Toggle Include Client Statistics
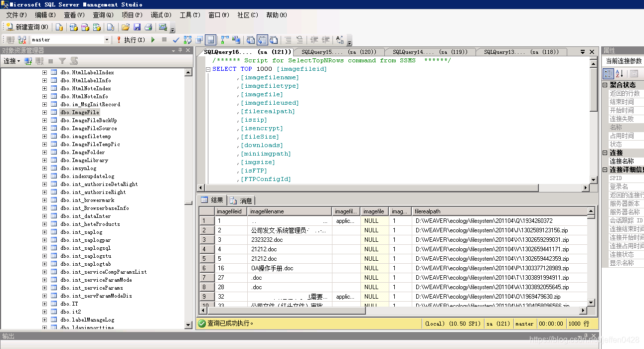Image resolution: width=644 pixels, height=349 pixels. pyautogui.click(x=236, y=40)
